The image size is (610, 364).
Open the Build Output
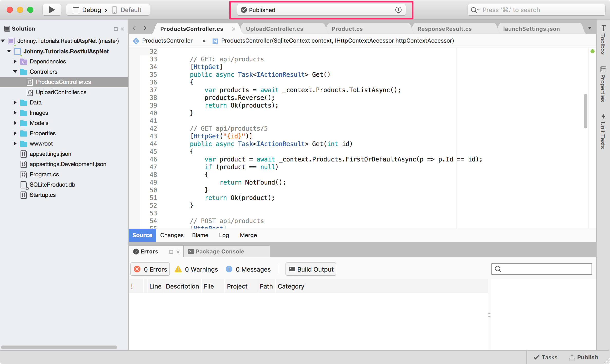click(311, 269)
